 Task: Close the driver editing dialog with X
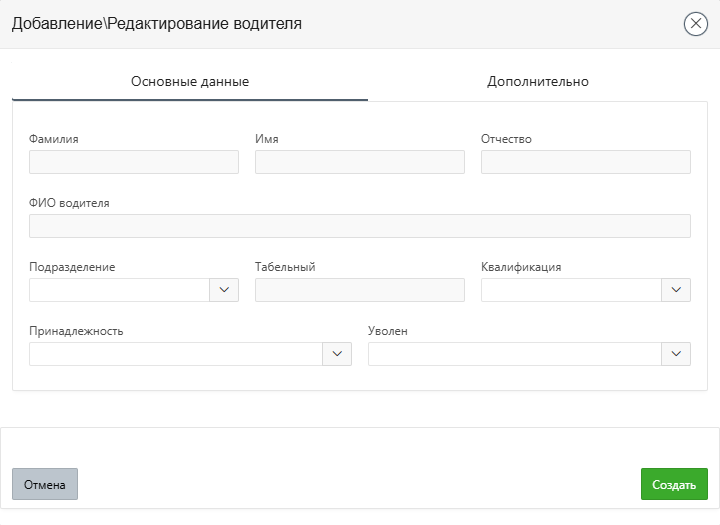click(696, 24)
